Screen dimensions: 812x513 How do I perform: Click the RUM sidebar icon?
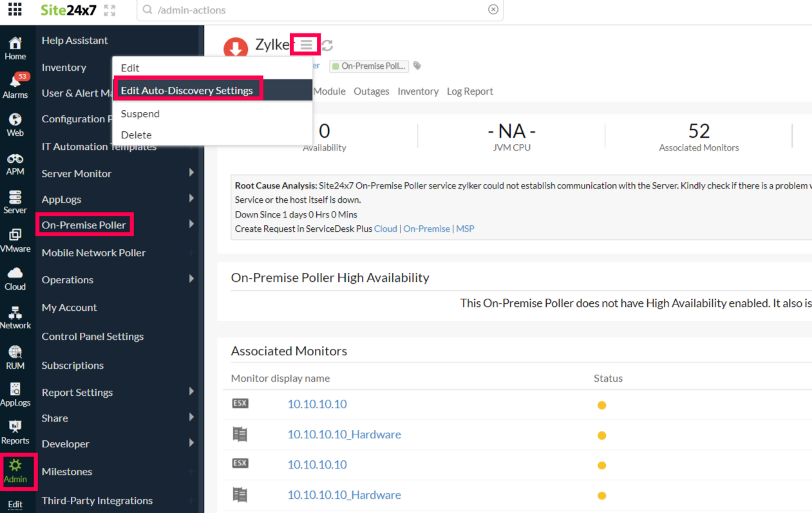(x=15, y=357)
